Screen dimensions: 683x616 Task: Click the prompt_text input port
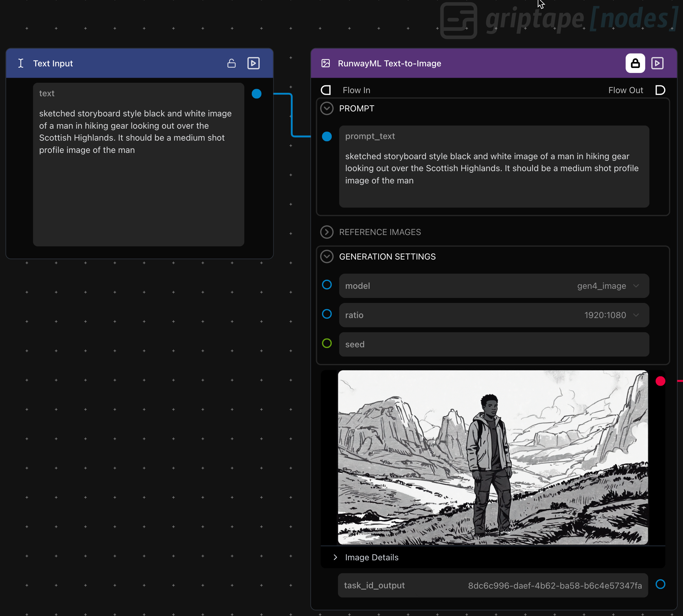(327, 137)
